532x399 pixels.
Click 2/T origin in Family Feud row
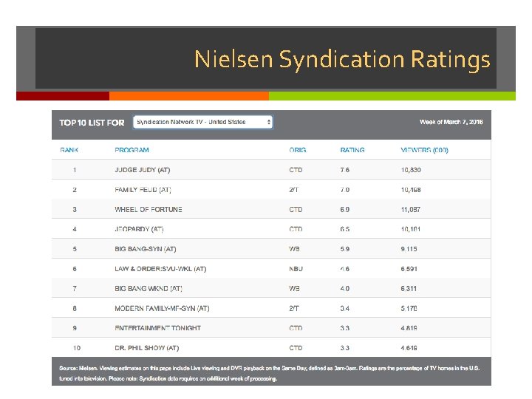pyautogui.click(x=294, y=190)
